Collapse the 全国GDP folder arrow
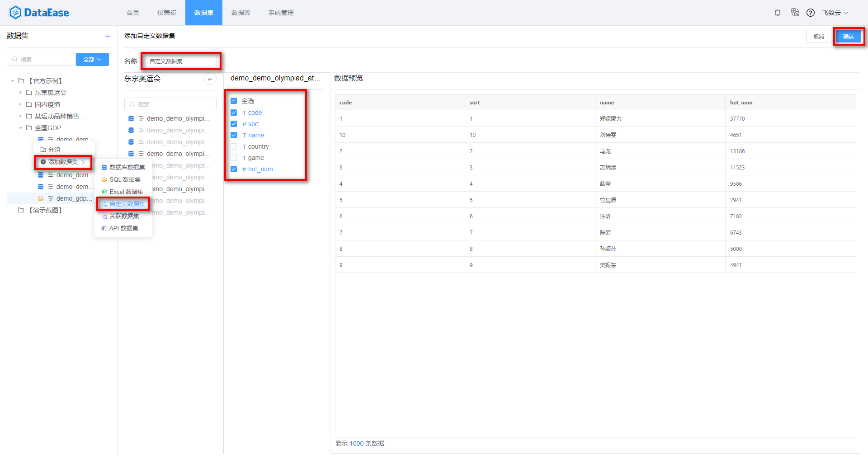 click(20, 128)
